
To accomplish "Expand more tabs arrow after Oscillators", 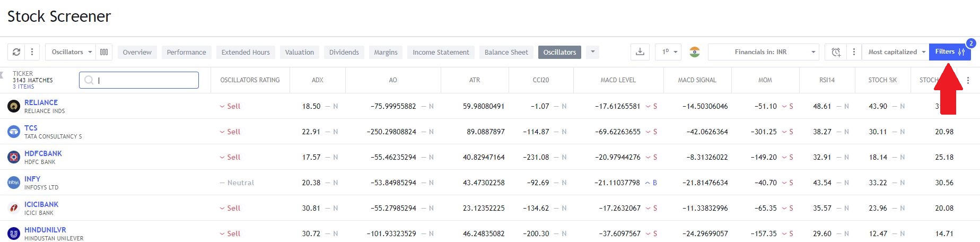I will click(593, 52).
